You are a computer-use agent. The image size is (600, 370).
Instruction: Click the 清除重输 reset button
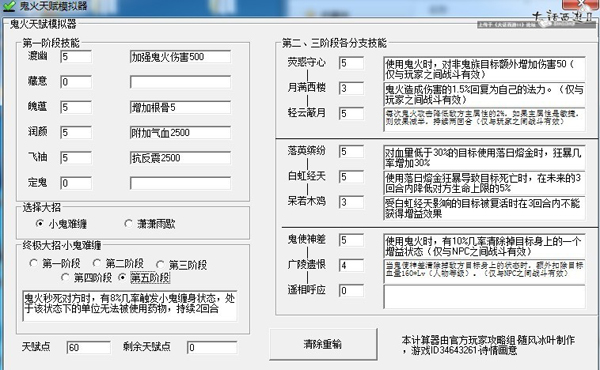click(323, 344)
